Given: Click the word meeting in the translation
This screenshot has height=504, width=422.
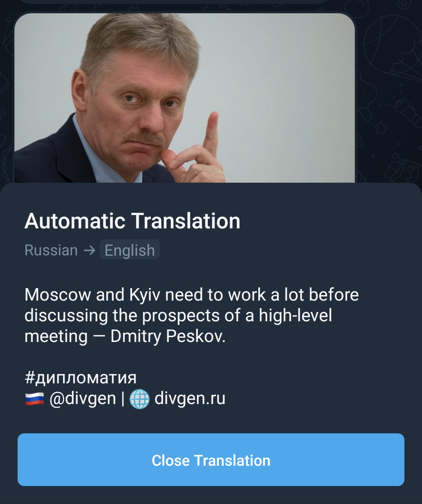Looking at the screenshot, I should [56, 337].
